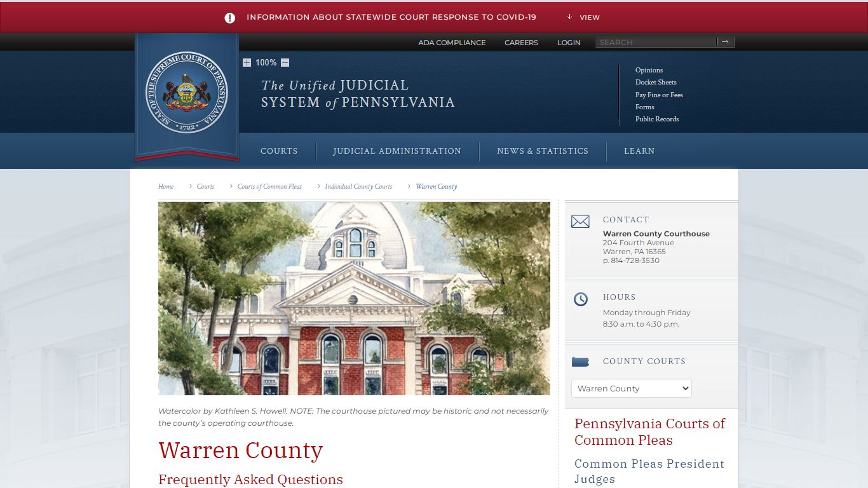This screenshot has width=868, height=488.
Task: Click the Hours clock icon
Action: pos(581,299)
